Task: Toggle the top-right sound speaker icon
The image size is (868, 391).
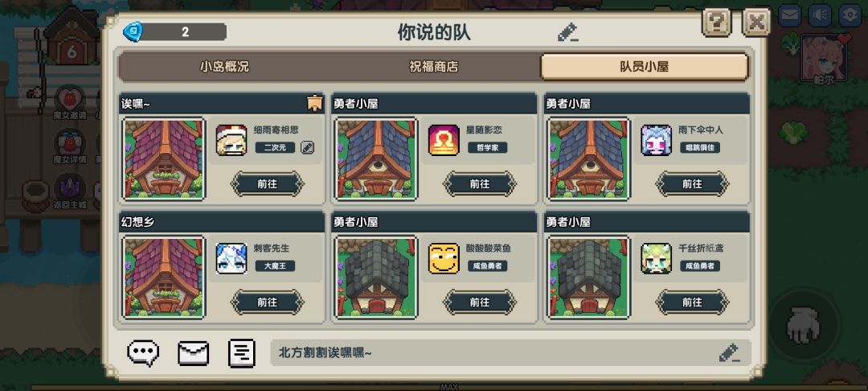Action: (x=820, y=15)
